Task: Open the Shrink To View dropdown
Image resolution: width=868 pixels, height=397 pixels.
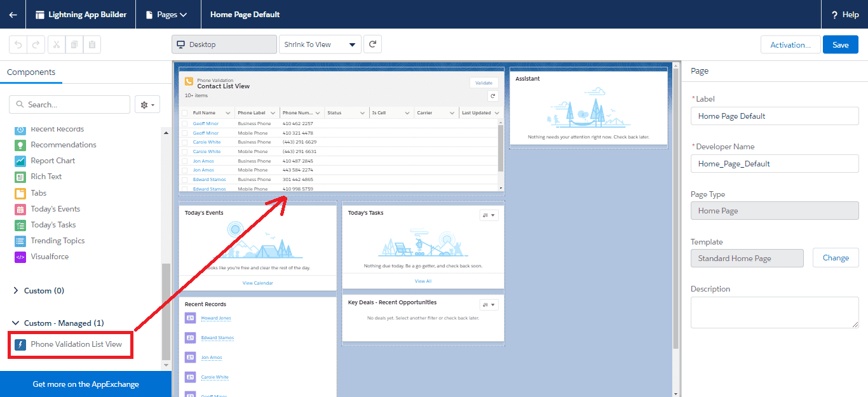Action: pyautogui.click(x=320, y=44)
